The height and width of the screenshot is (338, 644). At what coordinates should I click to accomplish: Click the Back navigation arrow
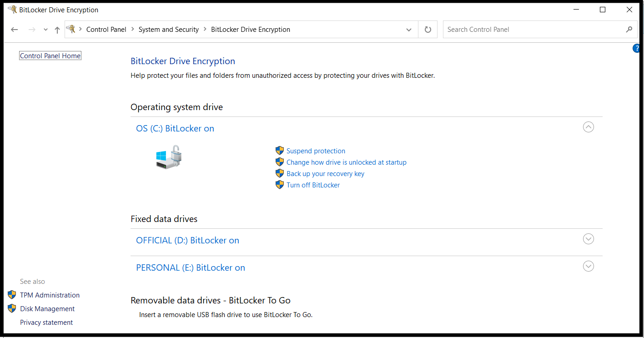click(14, 29)
